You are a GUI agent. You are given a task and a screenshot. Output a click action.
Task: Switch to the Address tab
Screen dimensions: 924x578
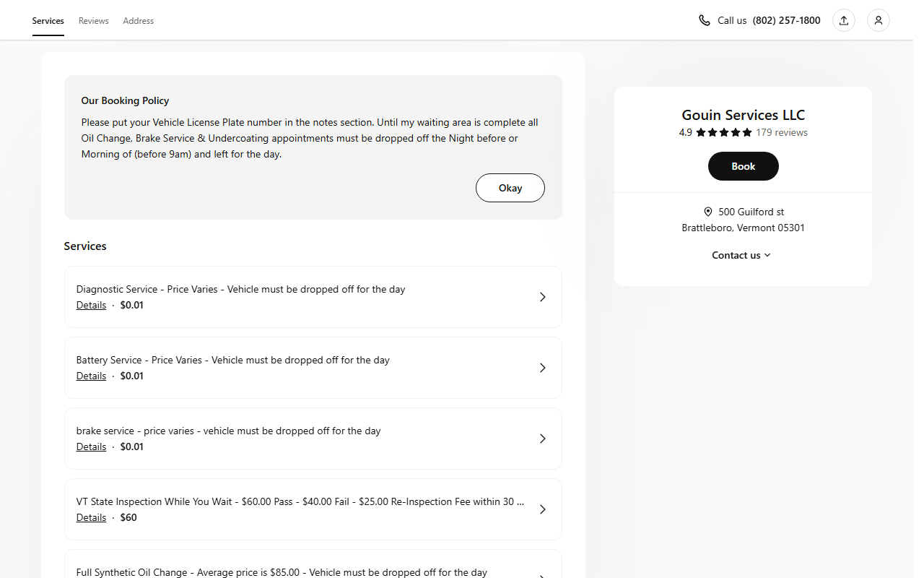pyautogui.click(x=139, y=21)
